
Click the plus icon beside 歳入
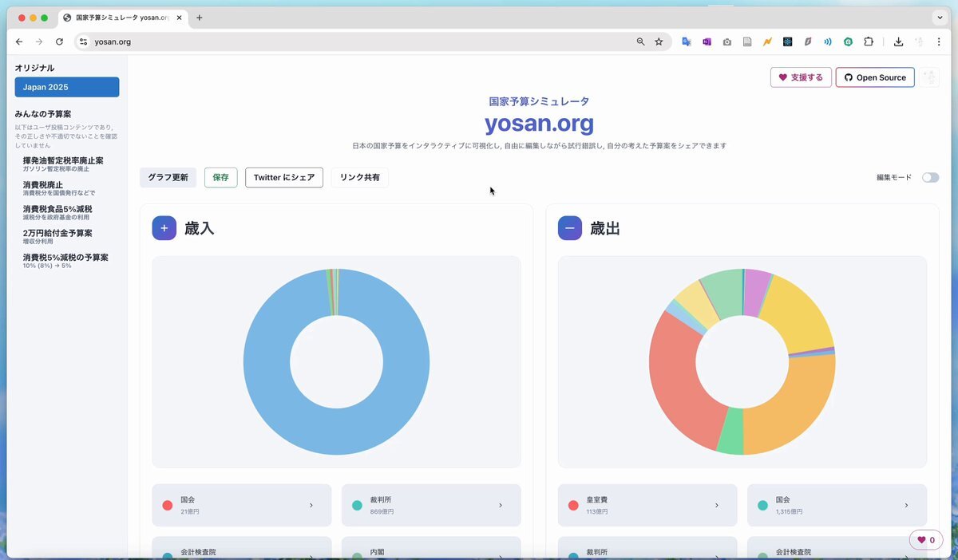click(164, 228)
